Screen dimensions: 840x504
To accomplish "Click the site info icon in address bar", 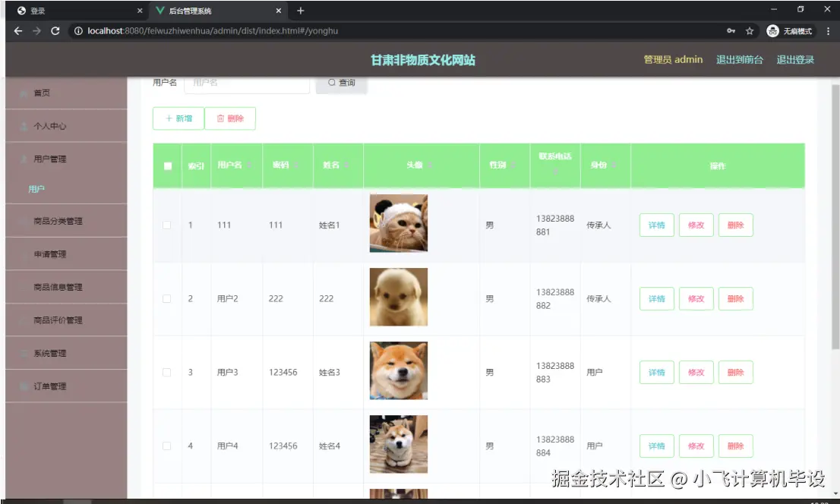I will 78,31.
